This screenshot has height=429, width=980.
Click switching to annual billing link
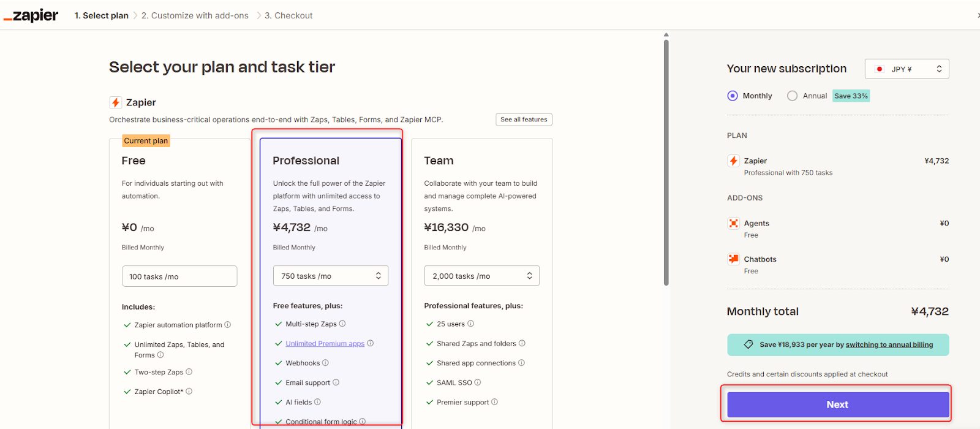(x=889, y=345)
